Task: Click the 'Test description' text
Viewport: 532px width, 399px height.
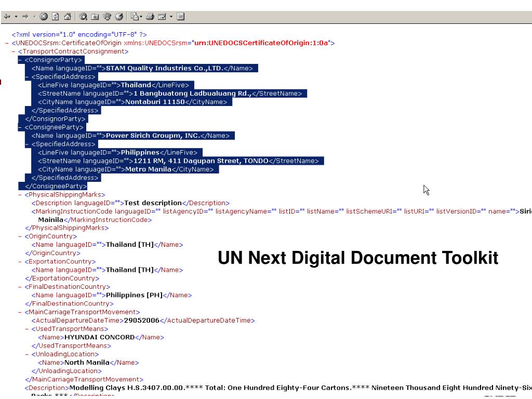Action: point(153,203)
